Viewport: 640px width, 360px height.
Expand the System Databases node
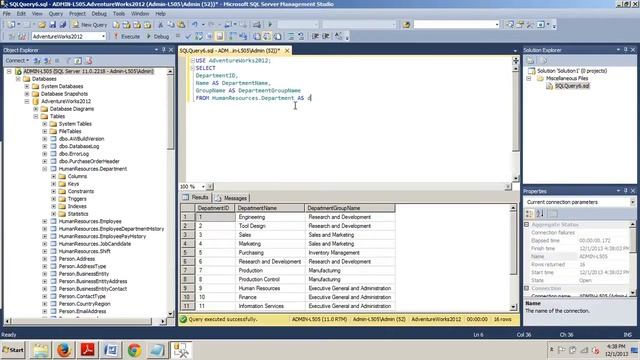pyautogui.click(x=27, y=86)
